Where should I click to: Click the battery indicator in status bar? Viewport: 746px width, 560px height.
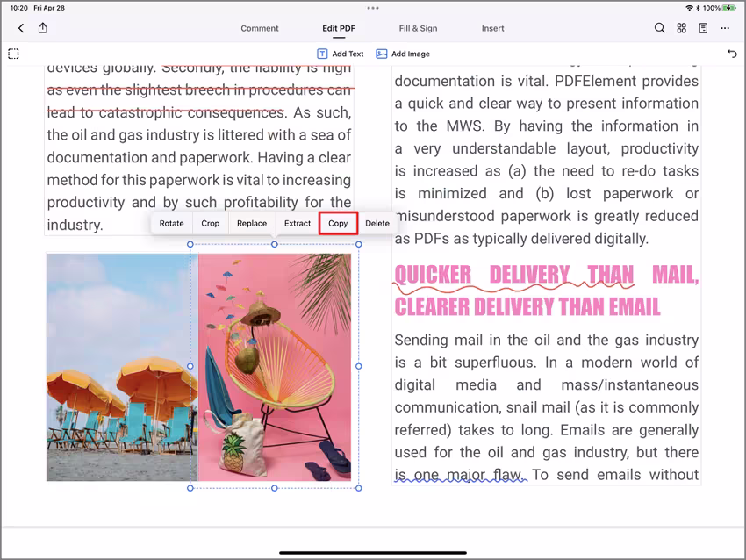[728, 8]
